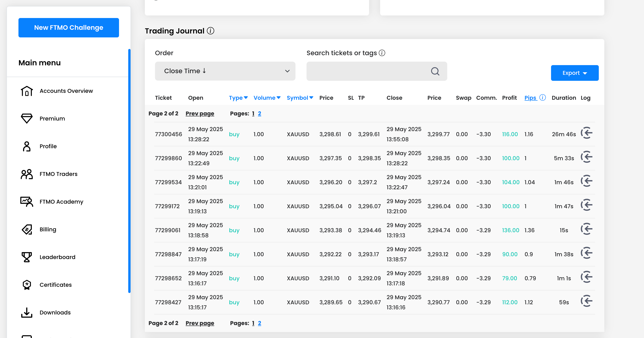Click the New FTMO Challenge button
644x338 pixels.
pyautogui.click(x=69, y=28)
